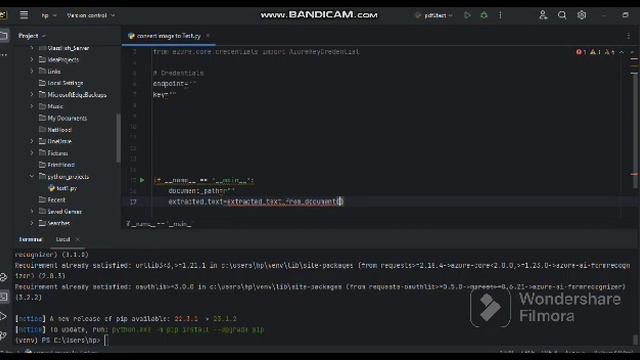Click the pip upgrade command text in terminal
640x360 pixels.
pyautogui.click(x=188, y=330)
